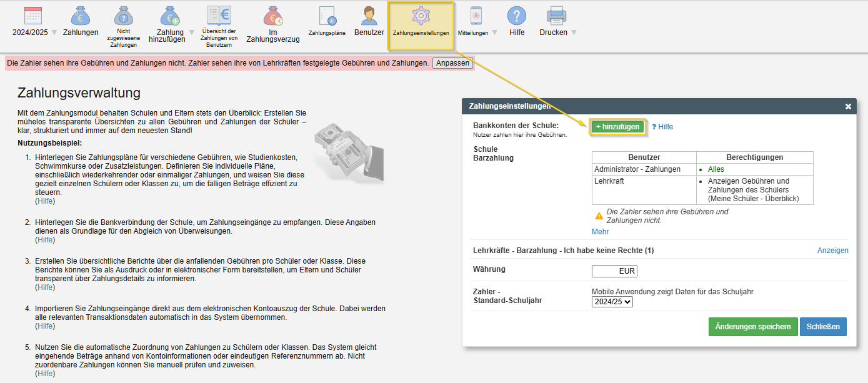Click the Anpassen button in warning bar
The image size is (868, 383).
[452, 63]
